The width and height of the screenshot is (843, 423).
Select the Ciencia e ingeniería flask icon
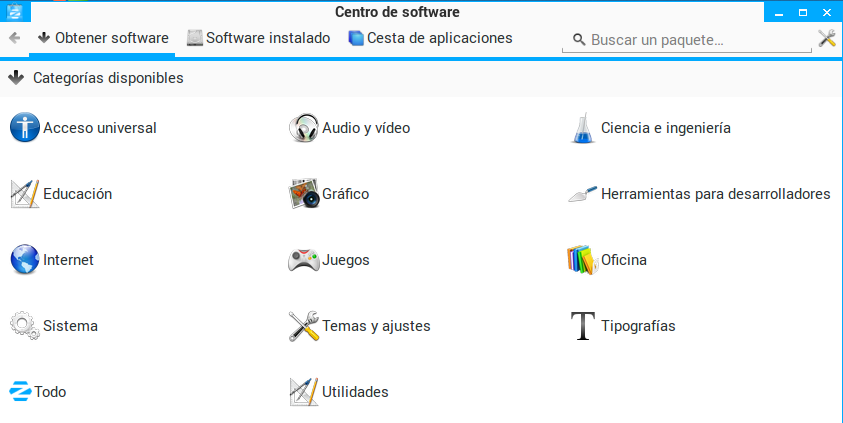[582, 128]
